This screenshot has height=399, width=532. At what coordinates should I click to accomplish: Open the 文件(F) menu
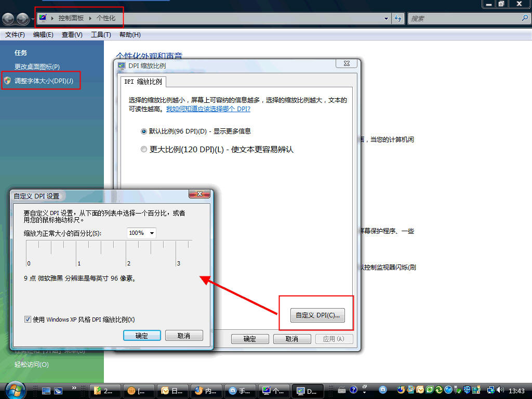pos(15,35)
